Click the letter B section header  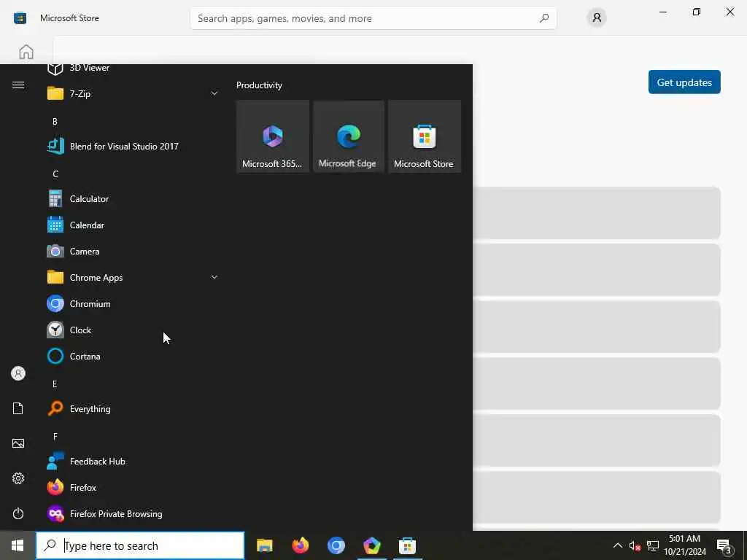pos(55,122)
